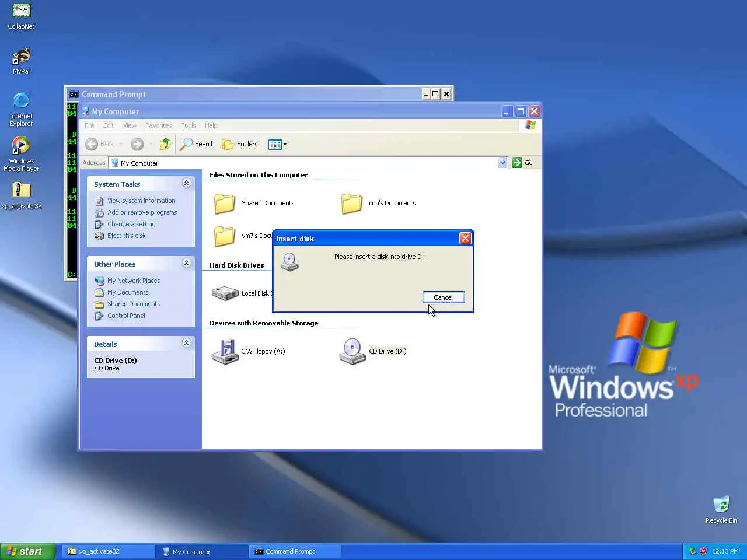Select vm7's Documents folder icon
This screenshot has width=747, height=560.
click(225, 236)
